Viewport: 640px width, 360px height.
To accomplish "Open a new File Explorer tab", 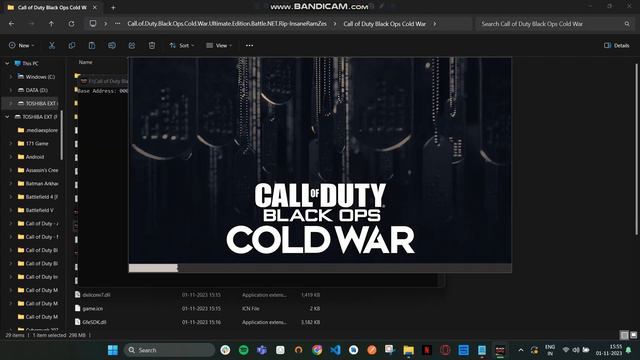I will pyautogui.click(x=113, y=7).
